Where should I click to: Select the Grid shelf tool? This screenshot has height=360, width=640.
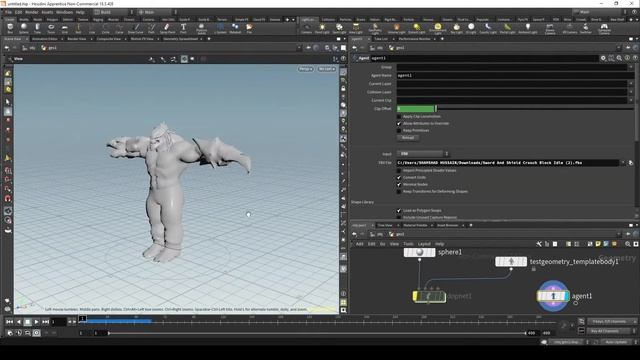pos(64,29)
